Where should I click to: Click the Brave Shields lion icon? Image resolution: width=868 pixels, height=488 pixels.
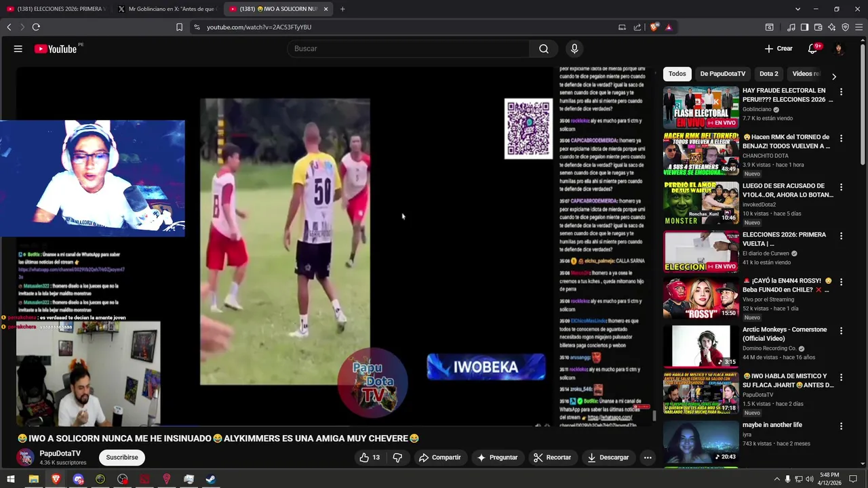point(654,27)
